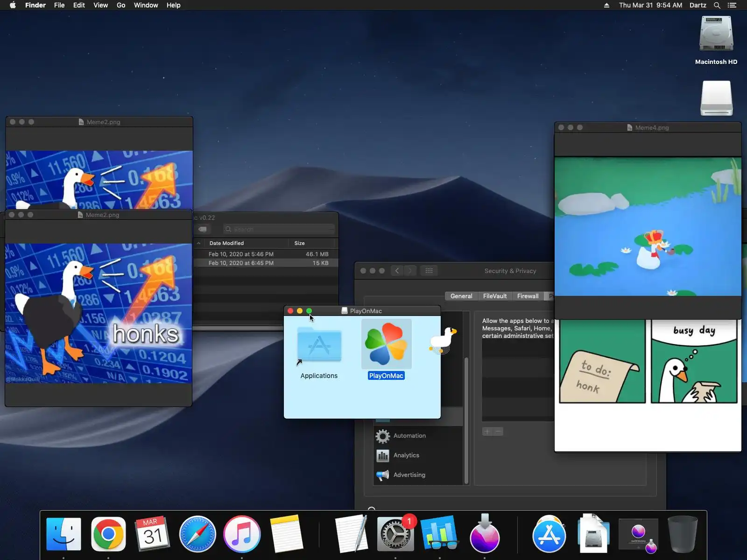Click the 46.1 MB size value
Image resolution: width=747 pixels, height=560 pixels.
(317, 254)
